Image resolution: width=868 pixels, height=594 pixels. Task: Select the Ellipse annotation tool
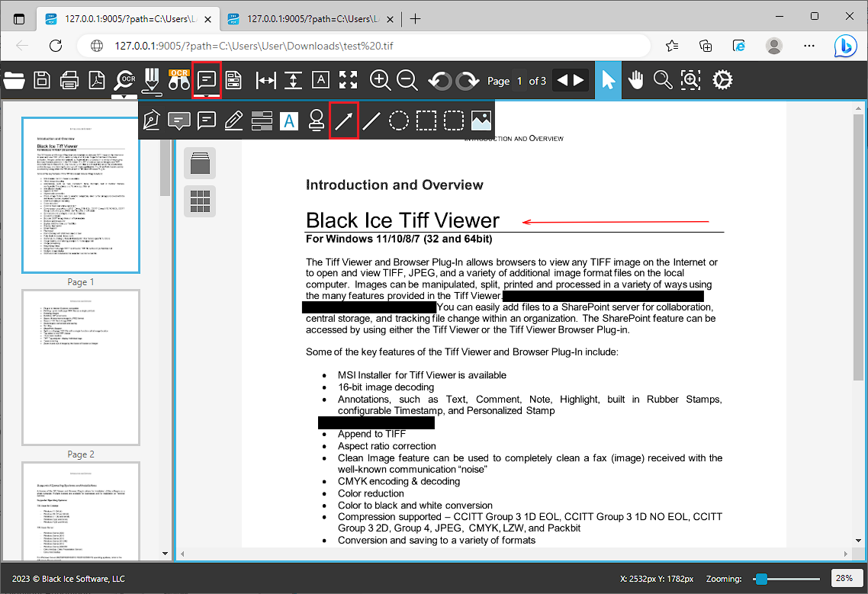[x=399, y=120]
